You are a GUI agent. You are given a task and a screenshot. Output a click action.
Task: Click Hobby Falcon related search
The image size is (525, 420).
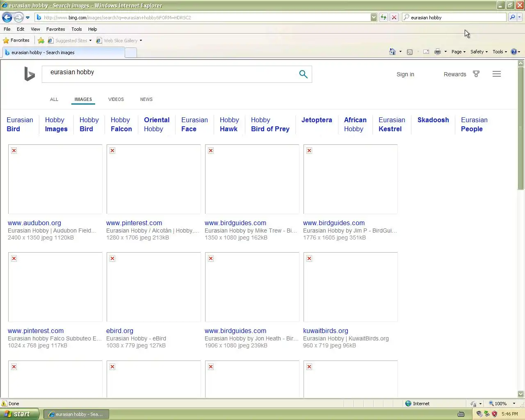(121, 124)
